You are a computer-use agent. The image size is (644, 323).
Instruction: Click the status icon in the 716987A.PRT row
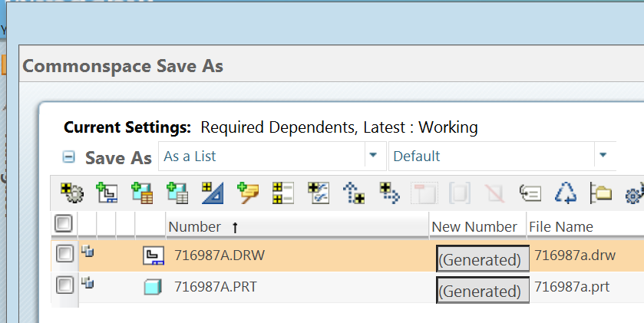[x=87, y=282]
